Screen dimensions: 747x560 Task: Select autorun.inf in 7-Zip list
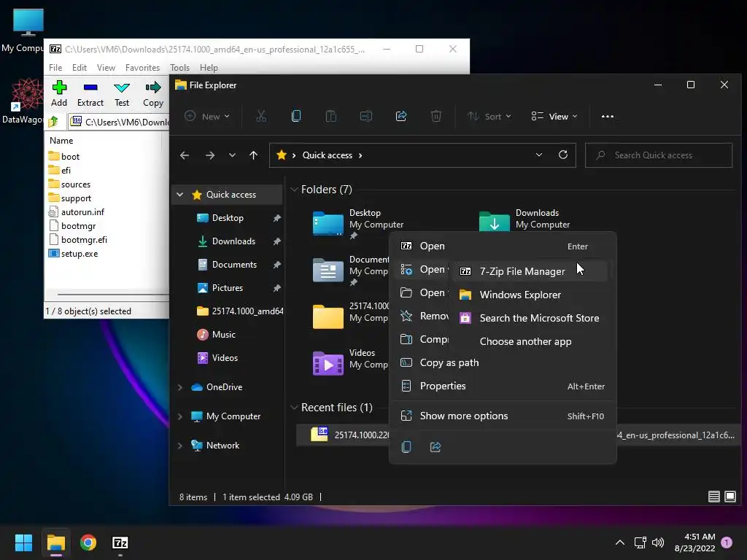point(76,212)
